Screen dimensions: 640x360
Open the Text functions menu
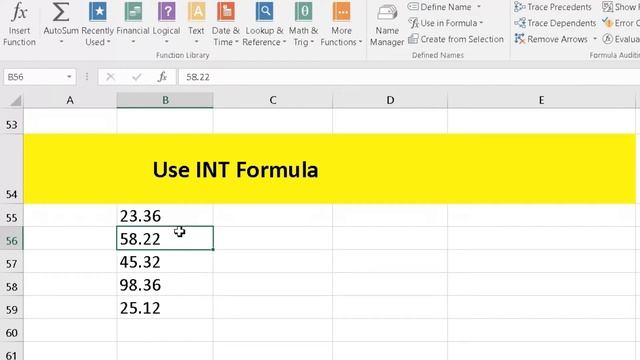pyautogui.click(x=196, y=24)
